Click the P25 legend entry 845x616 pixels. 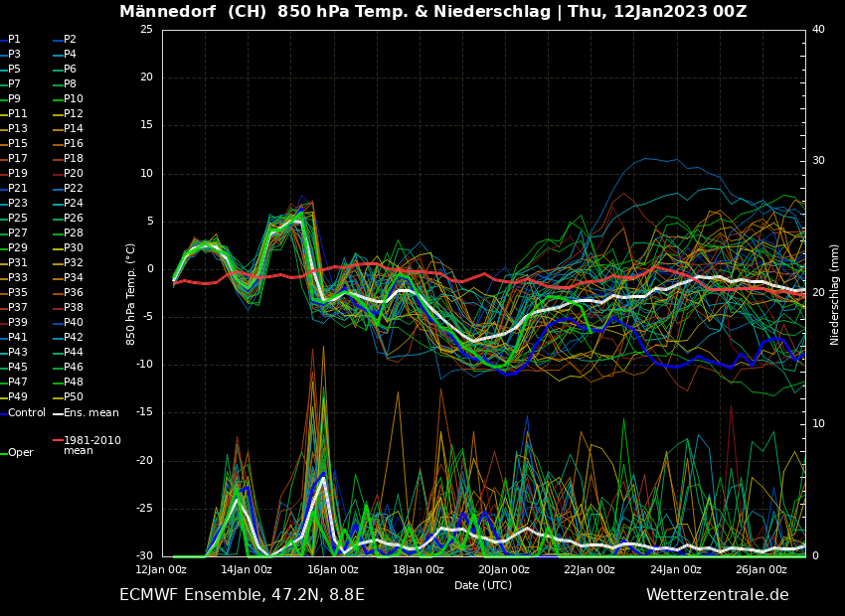click(18, 219)
